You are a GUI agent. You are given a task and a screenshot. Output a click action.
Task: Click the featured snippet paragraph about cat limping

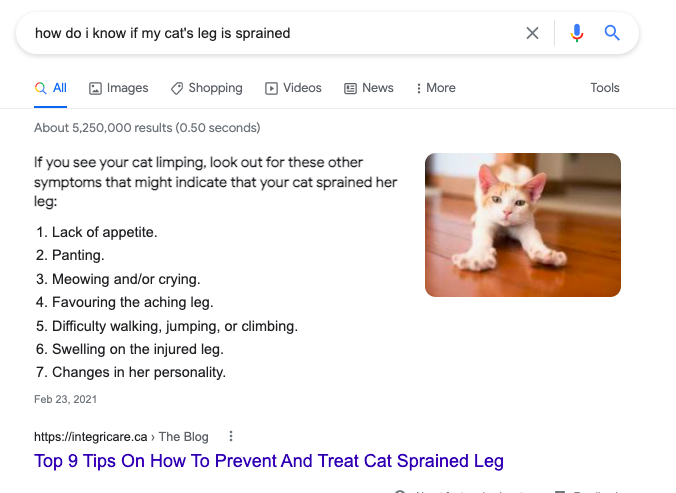click(215, 181)
